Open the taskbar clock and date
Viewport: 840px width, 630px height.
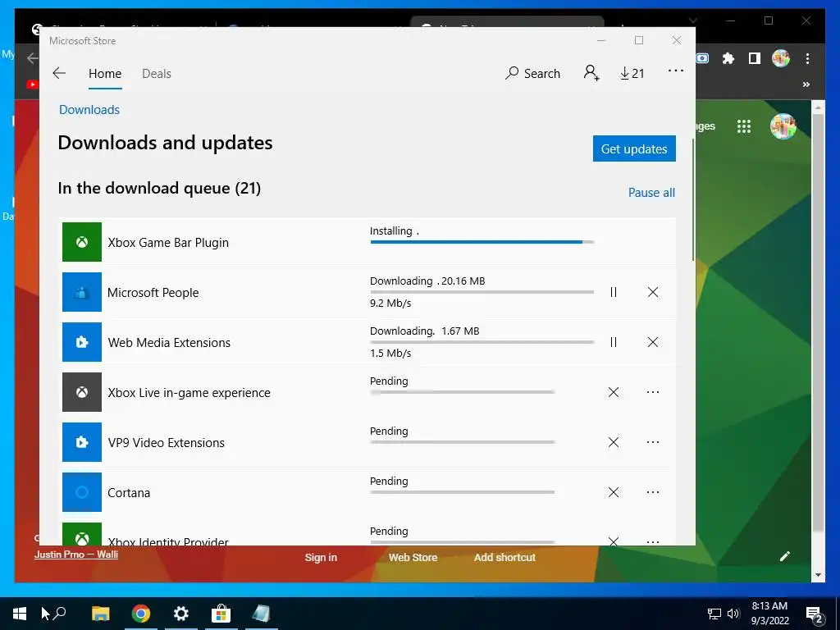[769, 614]
